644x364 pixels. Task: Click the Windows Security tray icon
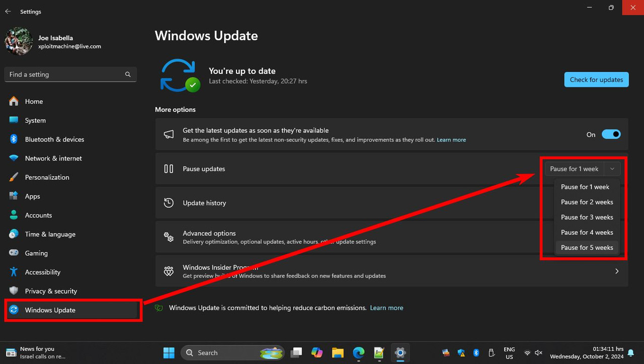(461, 353)
